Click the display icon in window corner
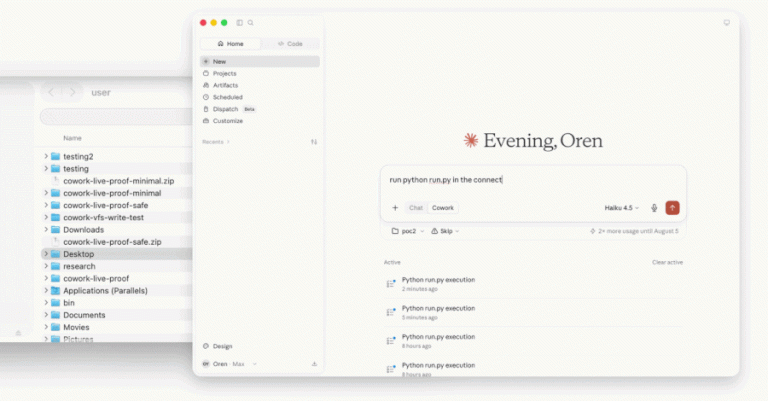 click(x=726, y=23)
